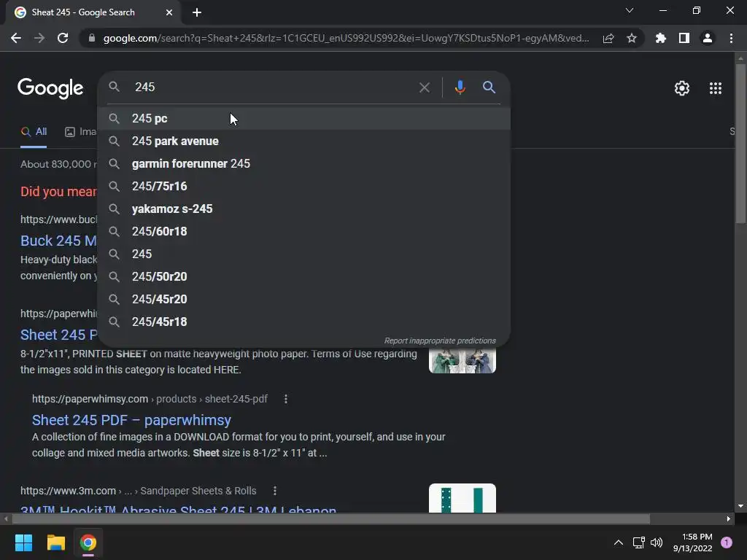Open options for 3m.com result

click(x=275, y=491)
